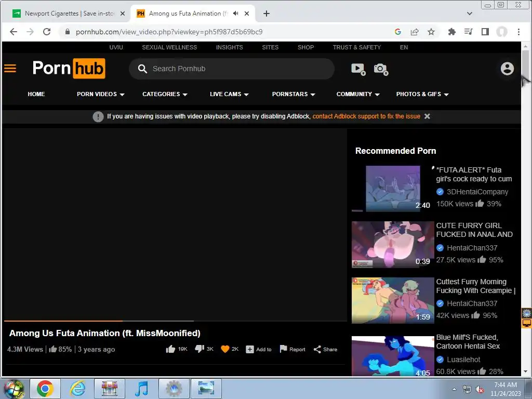Viewport: 532px width, 399px height.
Task: Open the EN language selector
Action: 404,47
